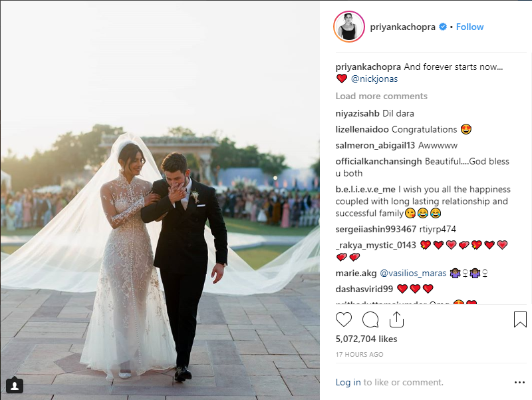The width and height of the screenshot is (532, 400).
Task: Open the Log in link
Action: pos(348,382)
